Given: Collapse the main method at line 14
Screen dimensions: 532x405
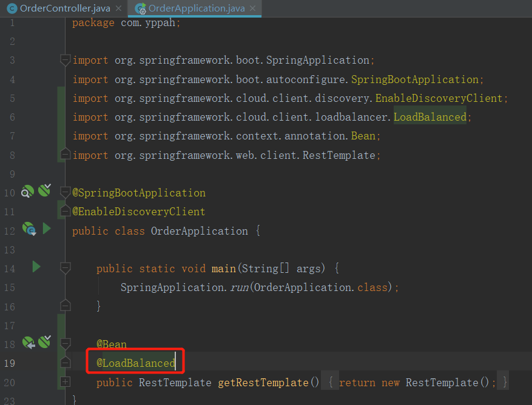Looking at the screenshot, I should pyautogui.click(x=65, y=269).
